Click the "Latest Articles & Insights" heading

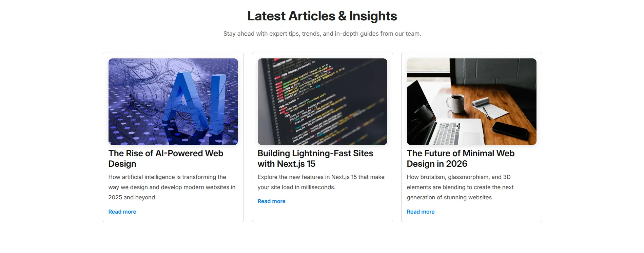click(x=322, y=16)
